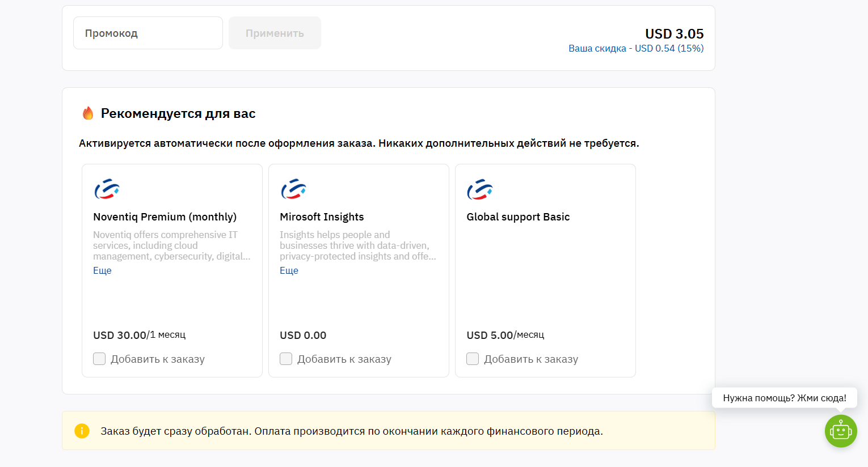
Task: Click the 'USD 5.00/месяц' price
Action: pyautogui.click(x=505, y=335)
